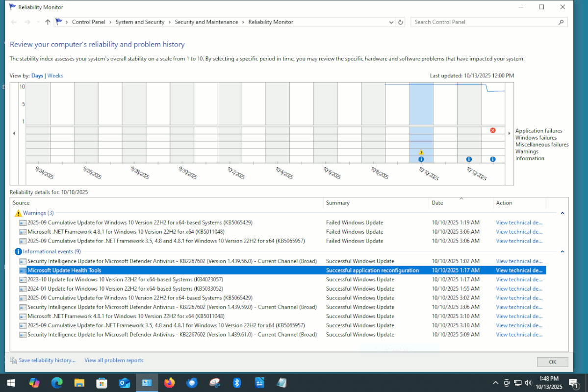Select Defender update version 1.439.61.0 row
The image size is (588, 392).
282,335
